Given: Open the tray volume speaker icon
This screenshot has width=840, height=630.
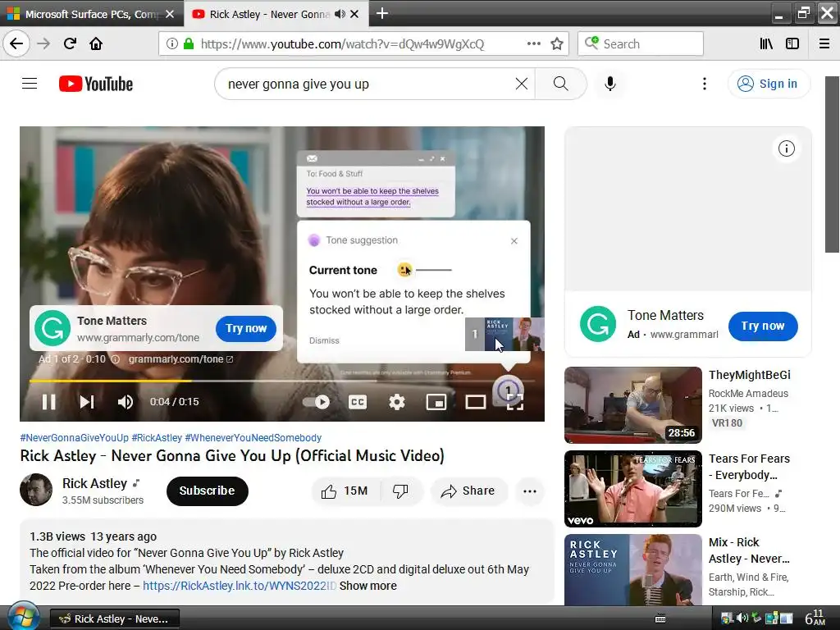Looking at the screenshot, I should click(742, 619).
